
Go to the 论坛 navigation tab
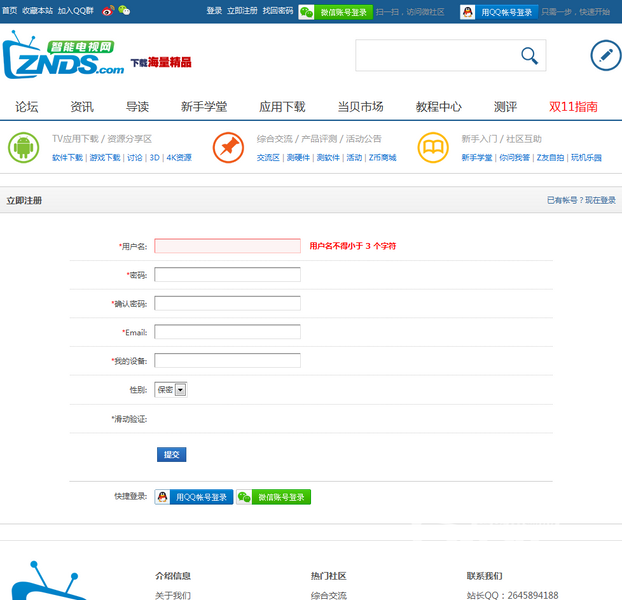tap(27, 107)
